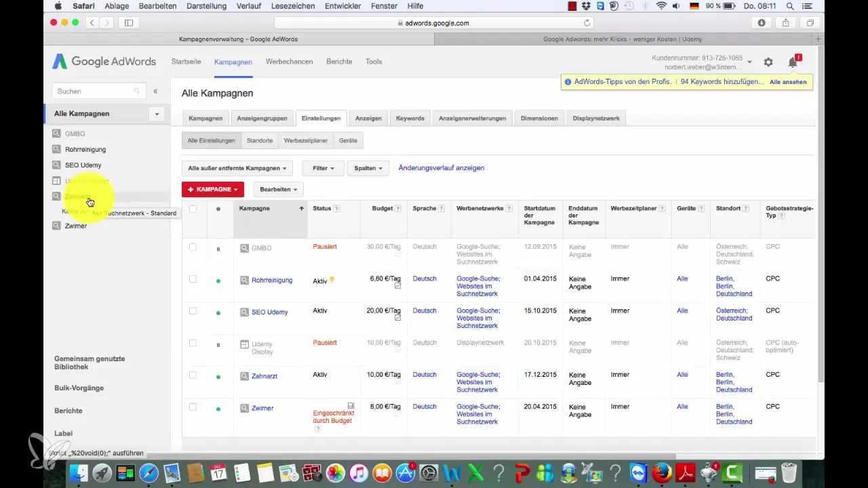Click the vertical page scrollbar at right
Viewport: 868px width, 488px height.
coord(821,213)
